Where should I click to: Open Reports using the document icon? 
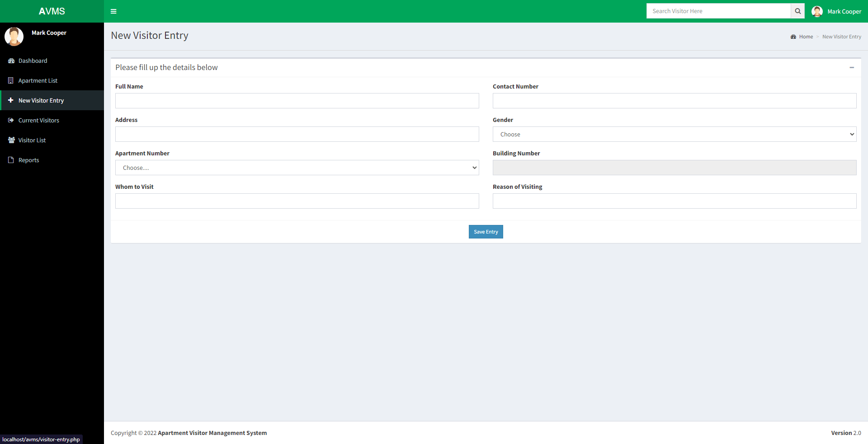[x=10, y=160]
